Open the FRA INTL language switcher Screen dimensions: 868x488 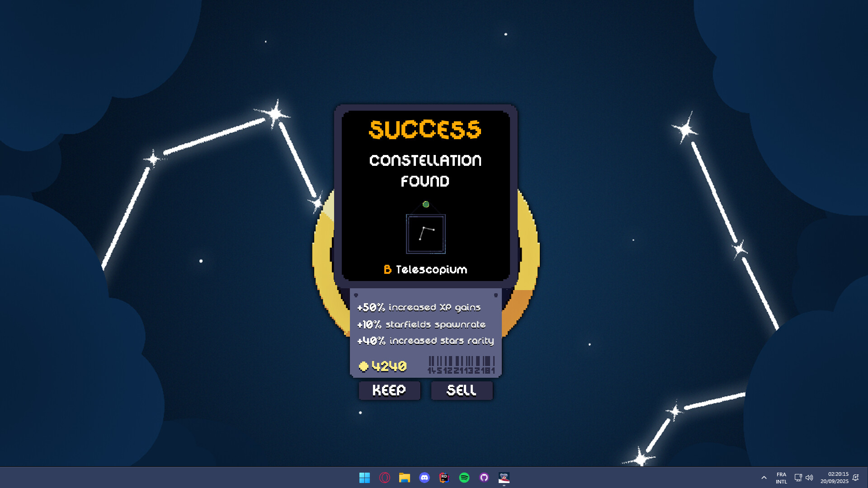click(782, 477)
